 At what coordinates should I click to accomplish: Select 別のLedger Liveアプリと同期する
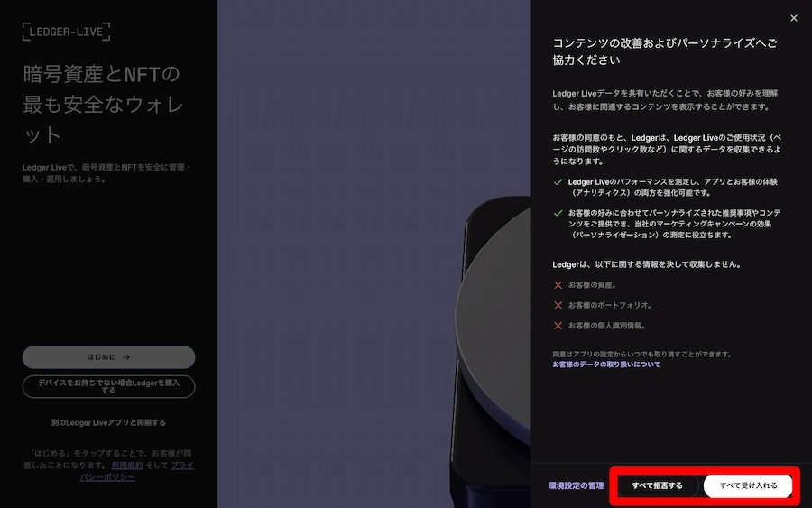108,422
